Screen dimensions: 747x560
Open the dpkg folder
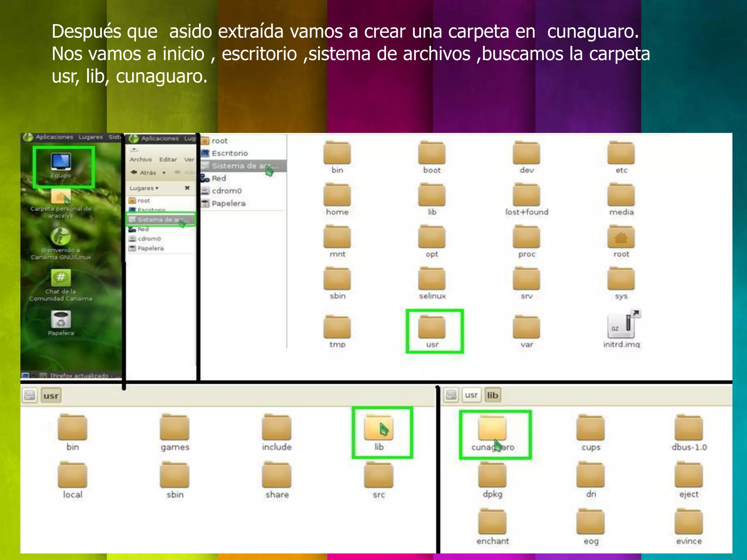tap(492, 480)
